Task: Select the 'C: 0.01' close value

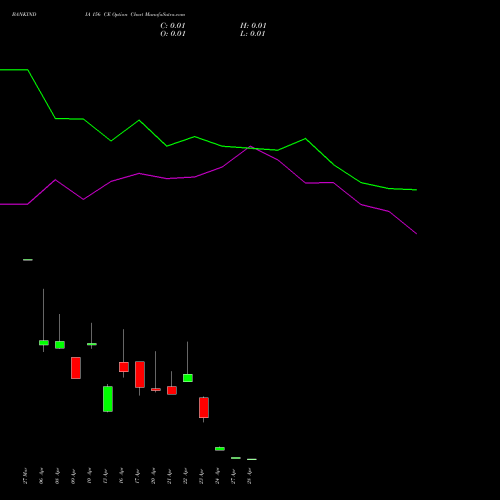Action: [173, 26]
